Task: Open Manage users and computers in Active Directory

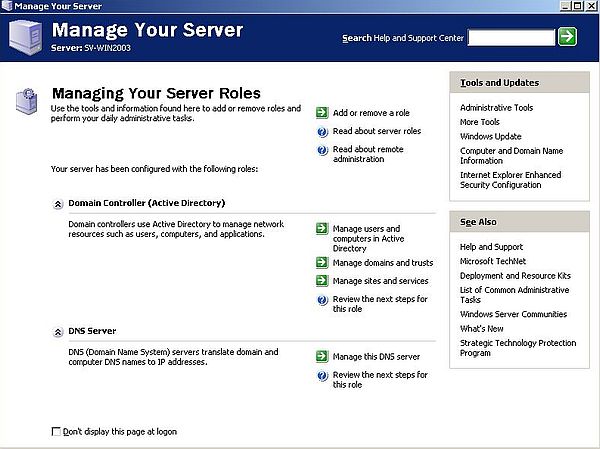Action: 368,238
